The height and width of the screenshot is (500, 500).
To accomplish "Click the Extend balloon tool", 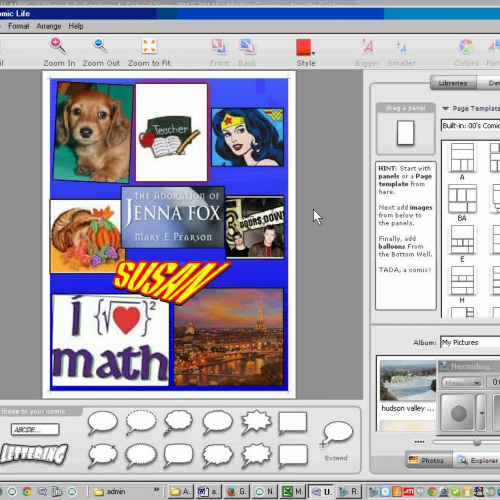I will click(336, 435).
